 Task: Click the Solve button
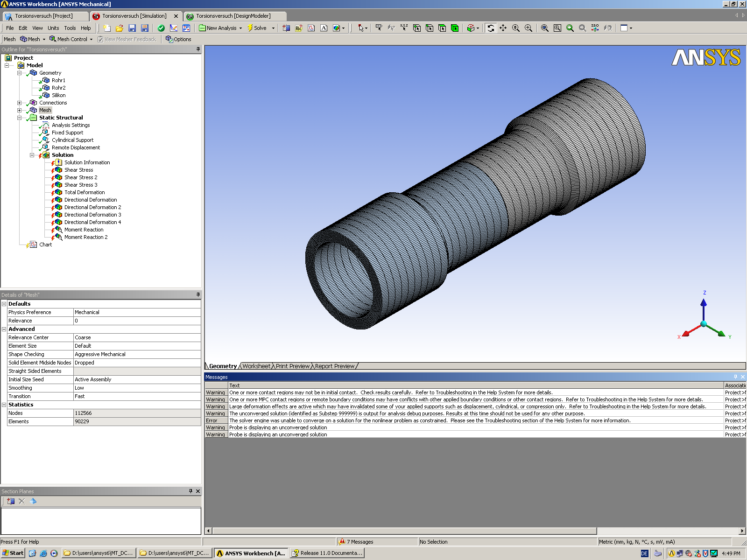tap(257, 28)
